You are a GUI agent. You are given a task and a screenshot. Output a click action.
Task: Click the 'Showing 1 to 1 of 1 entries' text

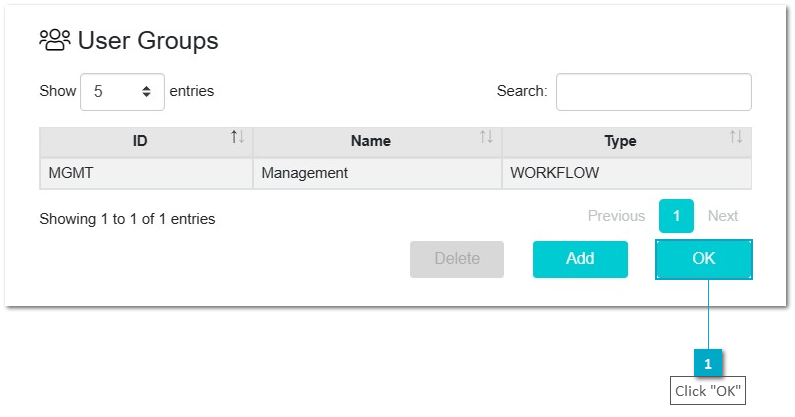point(127,219)
